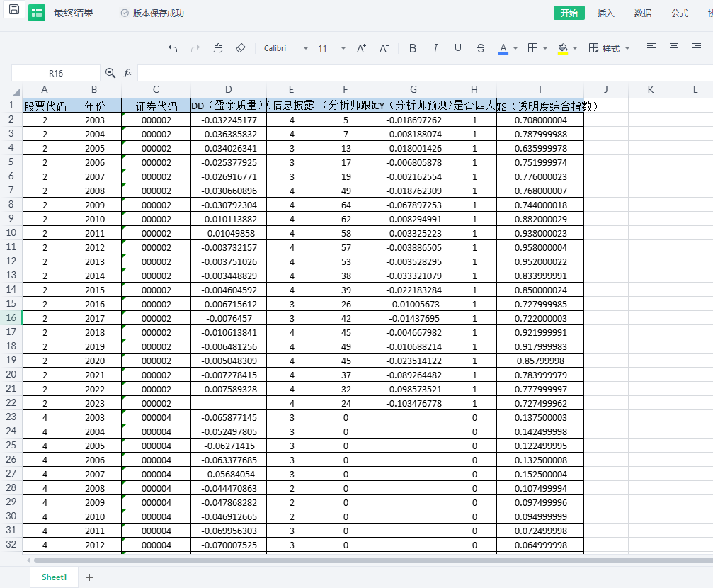The image size is (713, 588).
Task: Switch to the 插入 tab
Action: click(605, 13)
